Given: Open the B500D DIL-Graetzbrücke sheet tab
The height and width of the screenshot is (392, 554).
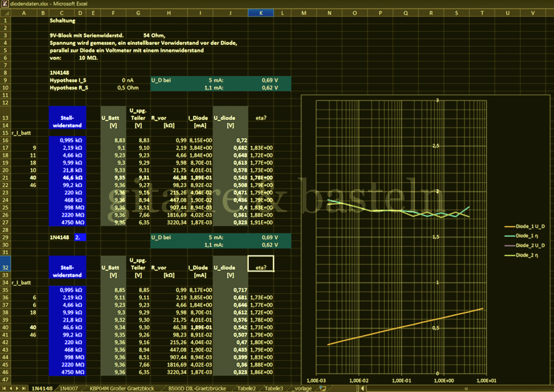Looking at the screenshot, I should tap(197, 389).
